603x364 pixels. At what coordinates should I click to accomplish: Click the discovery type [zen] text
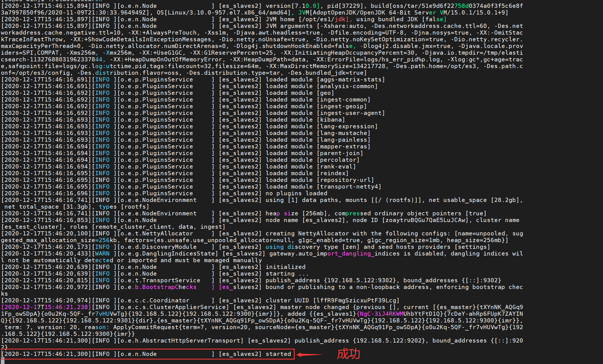click(323, 247)
